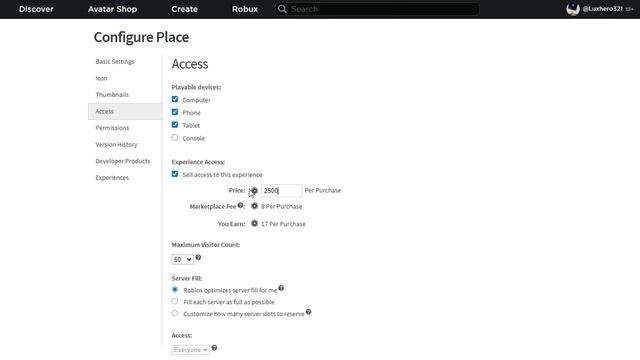Click the Computer label text
The image size is (640, 360).
coord(196,100)
